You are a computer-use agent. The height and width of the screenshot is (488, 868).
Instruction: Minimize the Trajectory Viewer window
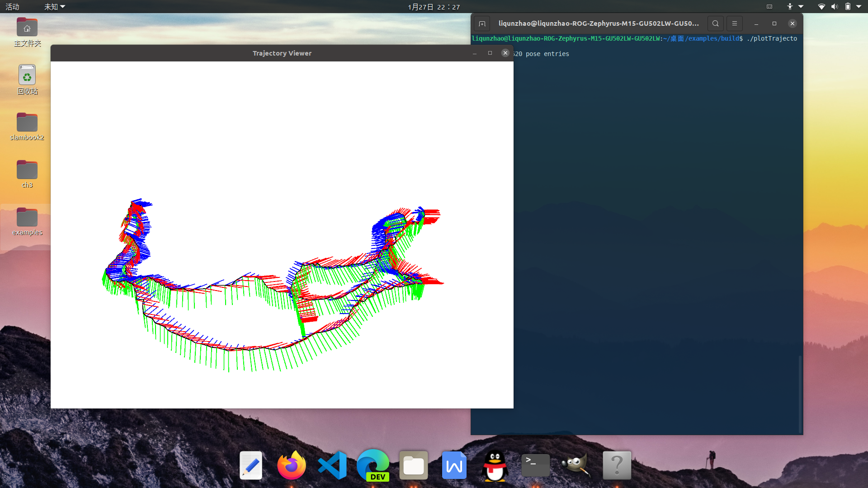(475, 53)
